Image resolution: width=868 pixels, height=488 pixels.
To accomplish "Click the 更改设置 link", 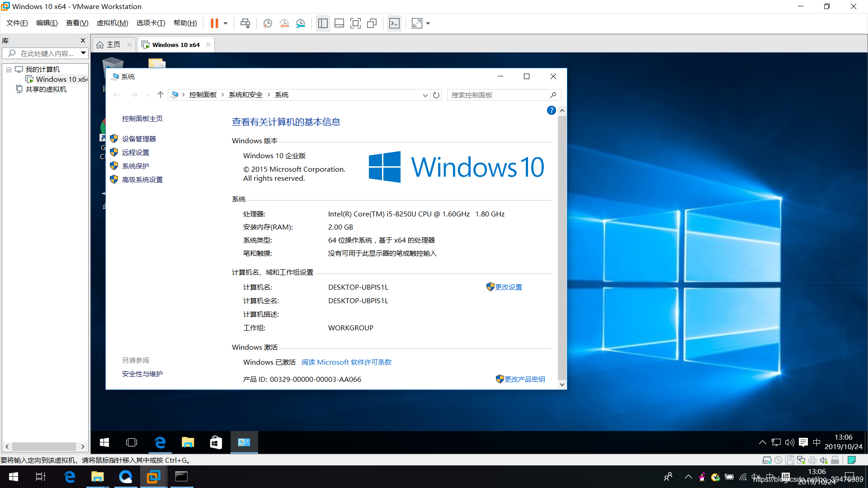I will tap(508, 287).
